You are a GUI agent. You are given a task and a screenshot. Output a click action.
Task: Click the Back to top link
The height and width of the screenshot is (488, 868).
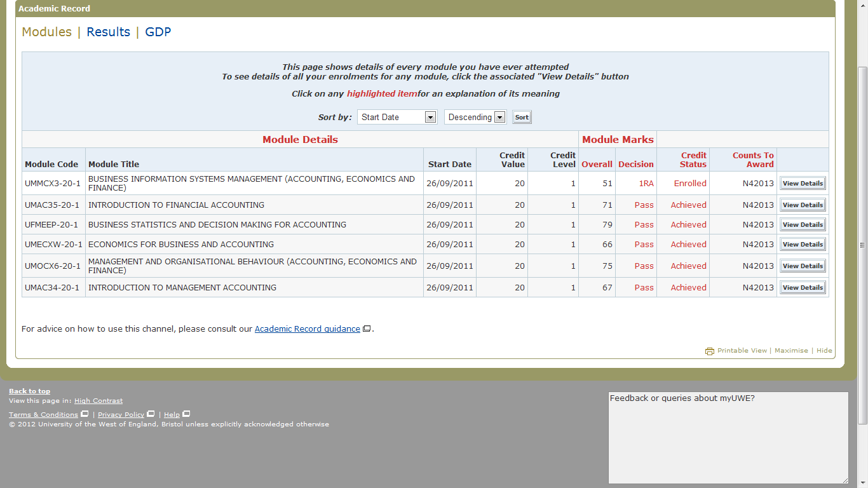pos(29,391)
